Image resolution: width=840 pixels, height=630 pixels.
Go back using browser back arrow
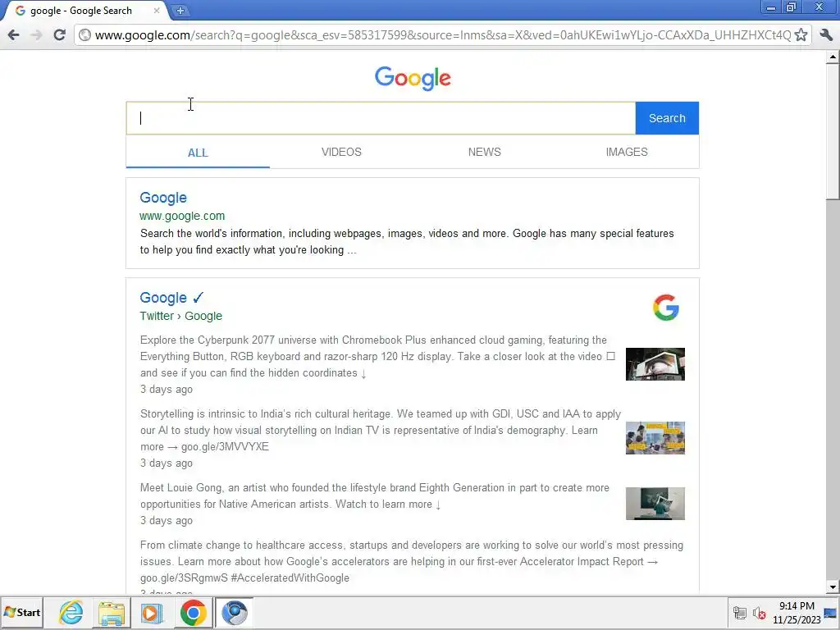[x=14, y=34]
